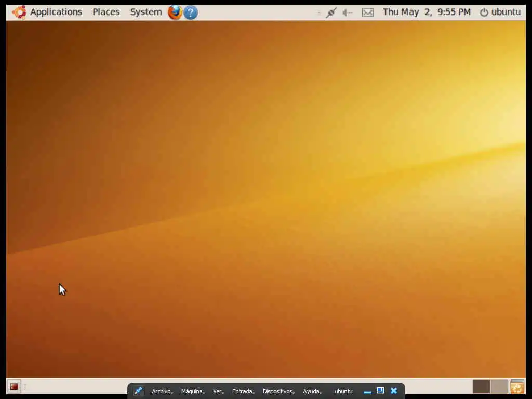Launch Firefox web browser from panel
This screenshot has height=399, width=532.
(x=175, y=12)
